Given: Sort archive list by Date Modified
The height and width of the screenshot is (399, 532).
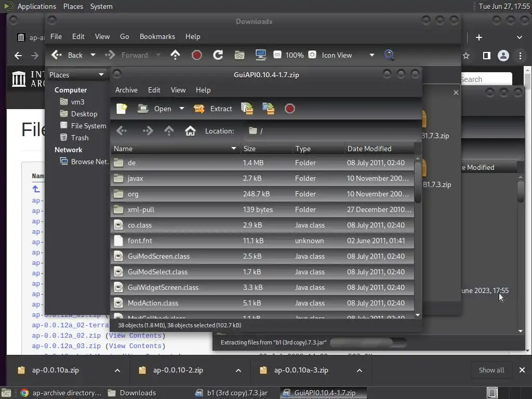Looking at the screenshot, I should [x=379, y=149].
